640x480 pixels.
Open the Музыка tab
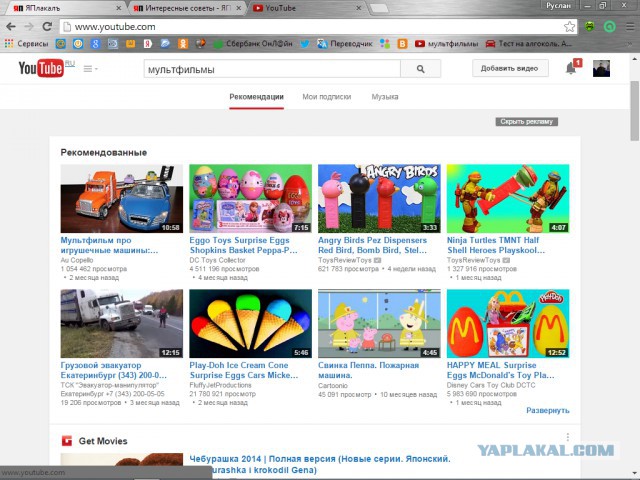point(384,97)
